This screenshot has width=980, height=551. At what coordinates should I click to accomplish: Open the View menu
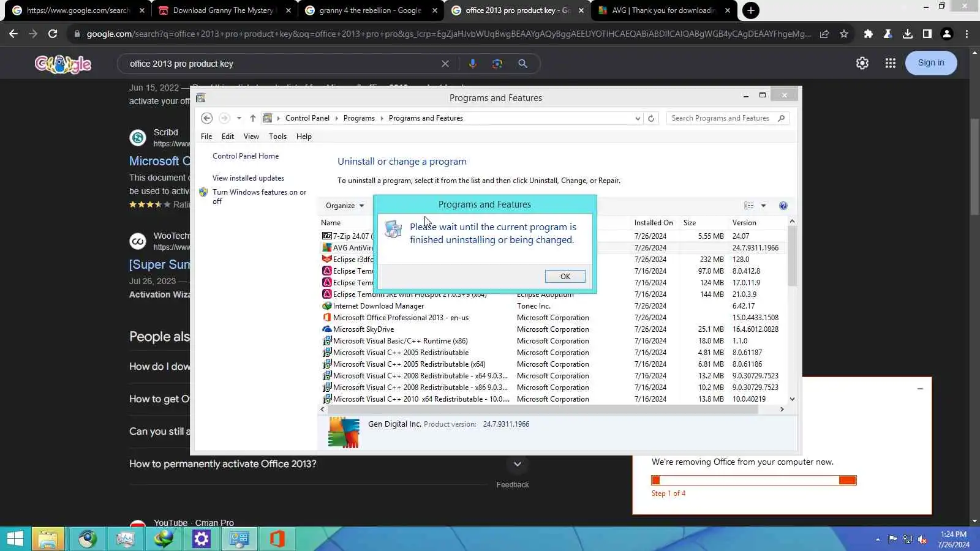(251, 137)
